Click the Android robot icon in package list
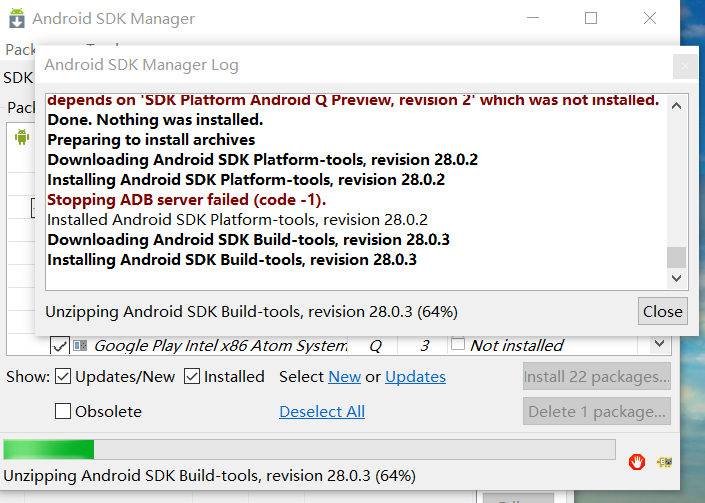Viewport: 705px width, 503px height. point(22,137)
